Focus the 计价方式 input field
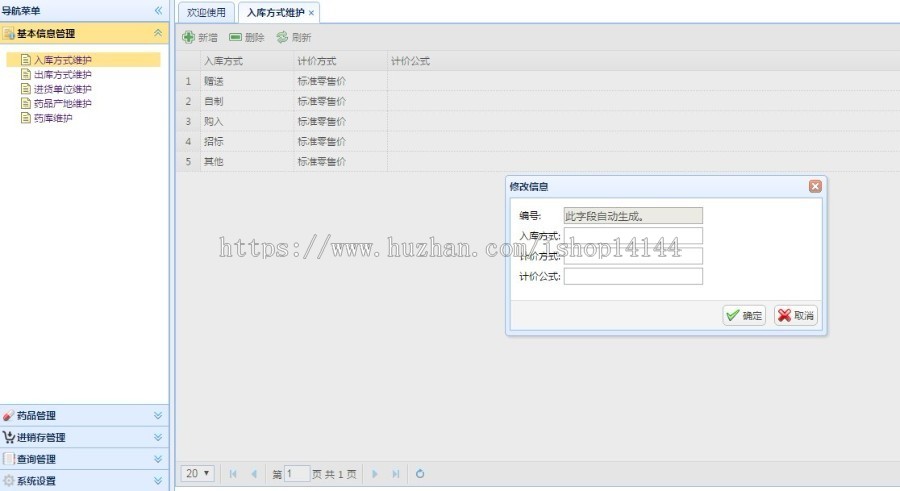The width and height of the screenshot is (900, 491). [x=633, y=256]
